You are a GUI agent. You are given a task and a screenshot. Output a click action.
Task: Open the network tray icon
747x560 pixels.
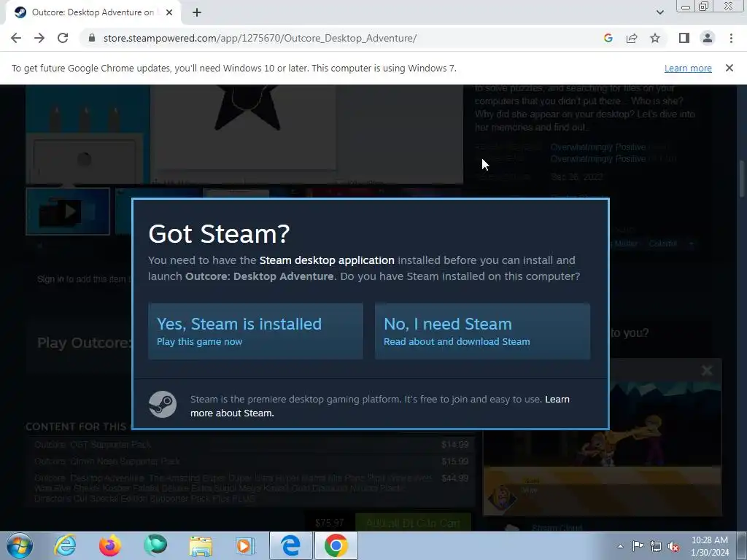point(656,546)
